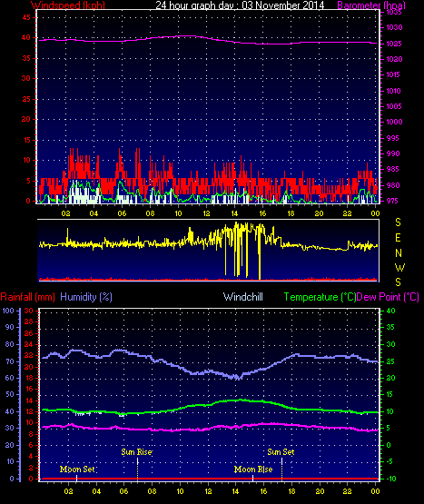The width and height of the screenshot is (424, 504).
Task: Click the 45 value on the windspeed axis
Action: pyautogui.click(x=26, y=17)
